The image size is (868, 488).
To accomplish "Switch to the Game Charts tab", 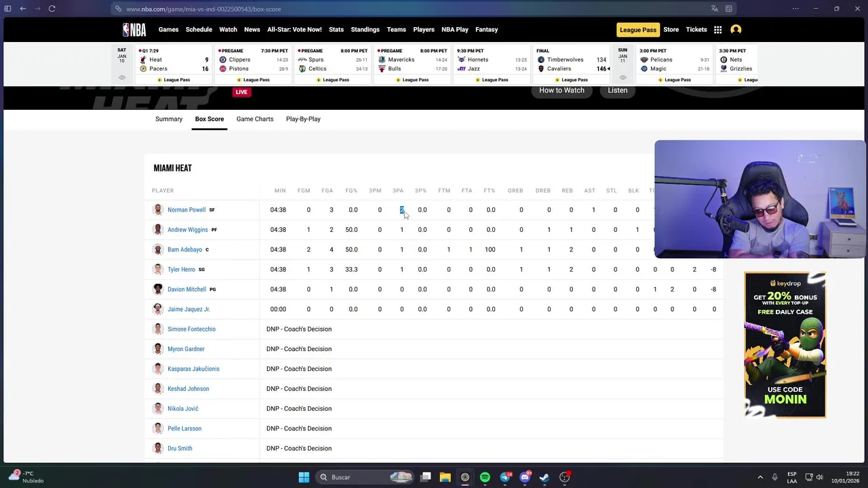I will (x=255, y=119).
